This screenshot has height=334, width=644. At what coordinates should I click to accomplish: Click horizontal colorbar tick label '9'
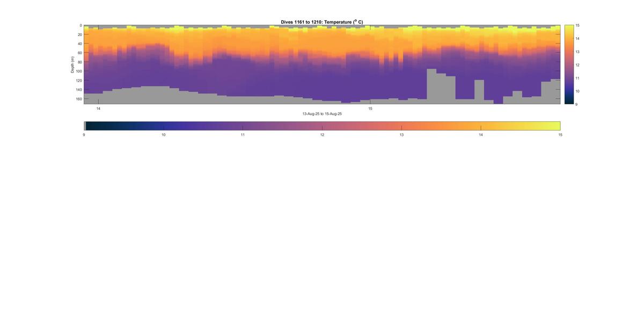click(x=84, y=135)
